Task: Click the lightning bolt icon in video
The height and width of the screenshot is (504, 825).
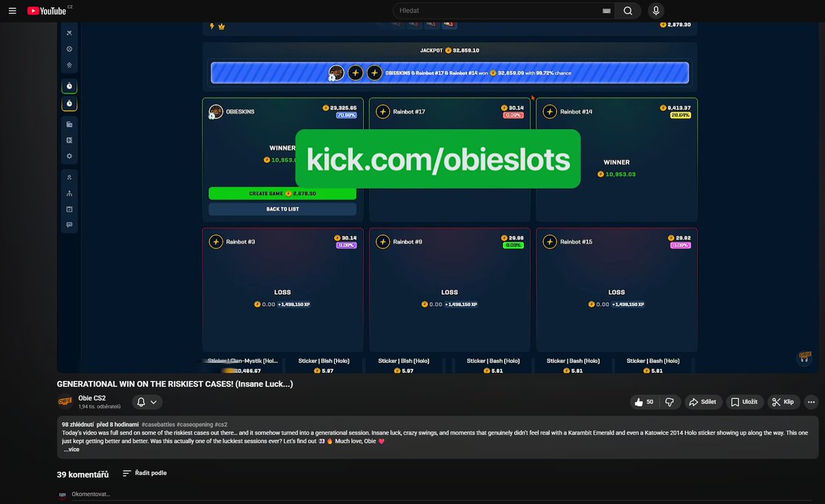Action: 212,27
